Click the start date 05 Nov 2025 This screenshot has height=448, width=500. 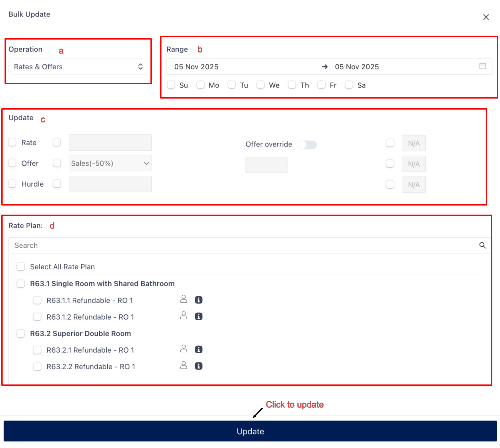[196, 67]
